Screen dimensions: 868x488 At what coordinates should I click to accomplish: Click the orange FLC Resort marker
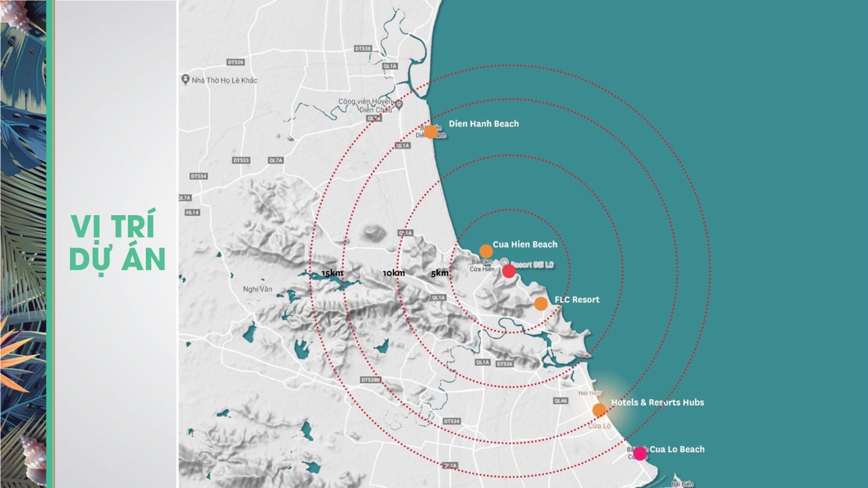pos(540,304)
